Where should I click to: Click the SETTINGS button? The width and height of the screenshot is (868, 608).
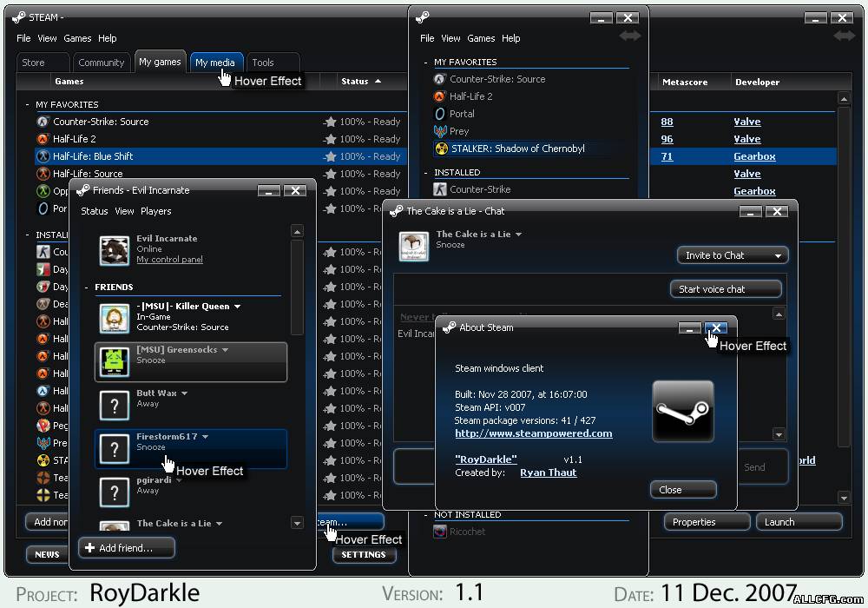364,554
